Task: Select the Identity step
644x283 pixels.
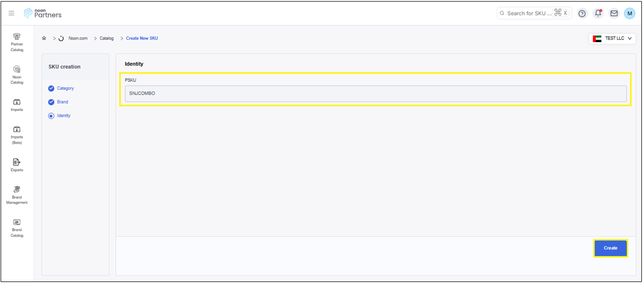Action: pos(63,115)
